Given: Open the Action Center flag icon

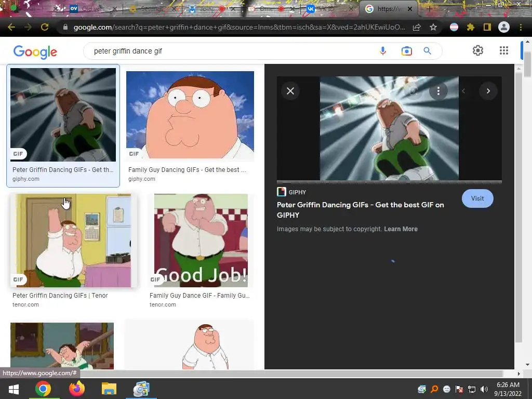Looking at the screenshot, I should click(x=459, y=389).
